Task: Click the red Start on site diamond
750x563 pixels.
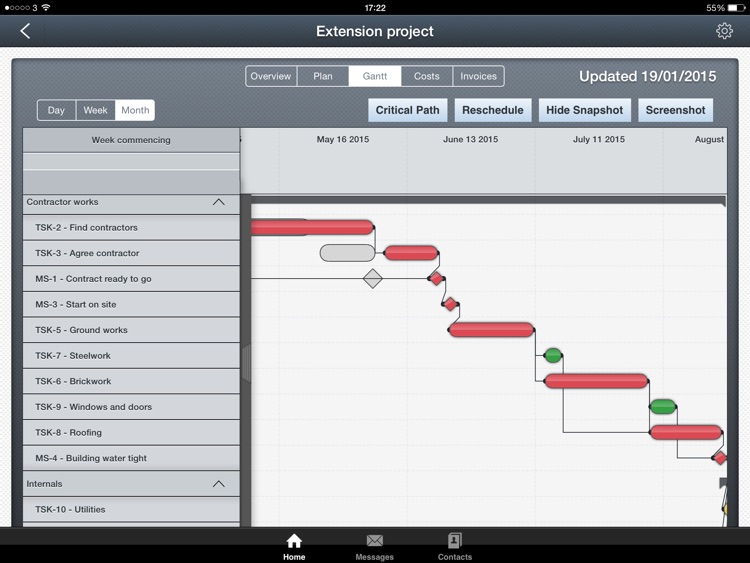Action: coord(451,304)
